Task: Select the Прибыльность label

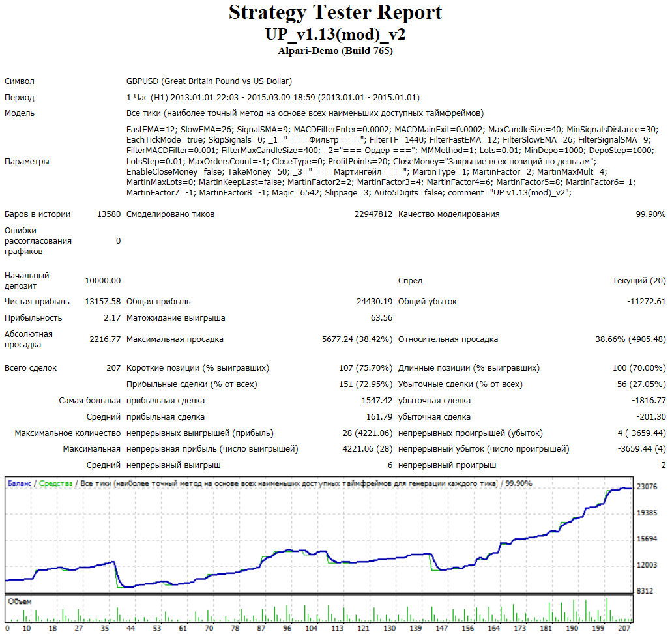Action: click(x=33, y=318)
